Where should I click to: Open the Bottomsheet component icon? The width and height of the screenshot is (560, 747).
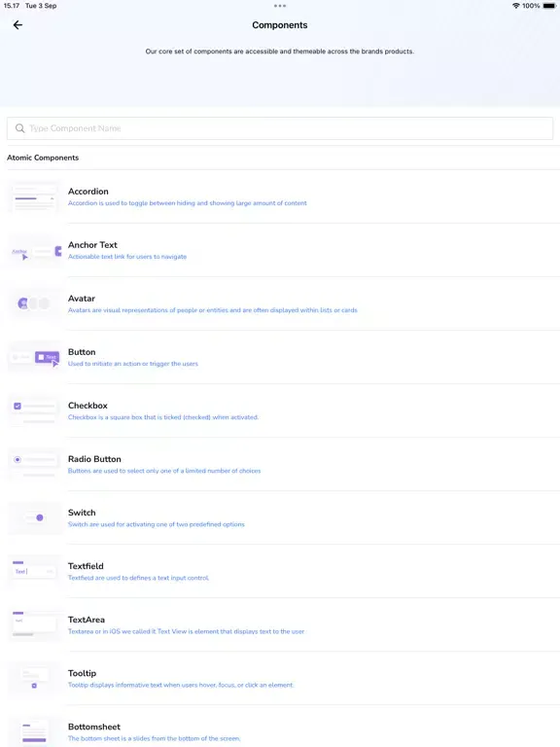coord(34,731)
